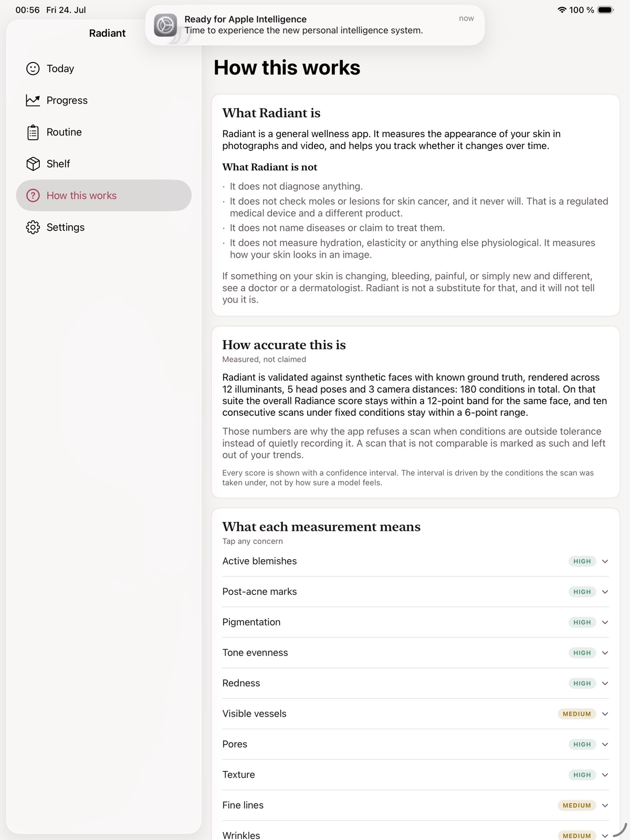Expand the Pigmentation chevron
Viewport: 630px width, 840px height.
pos(605,622)
